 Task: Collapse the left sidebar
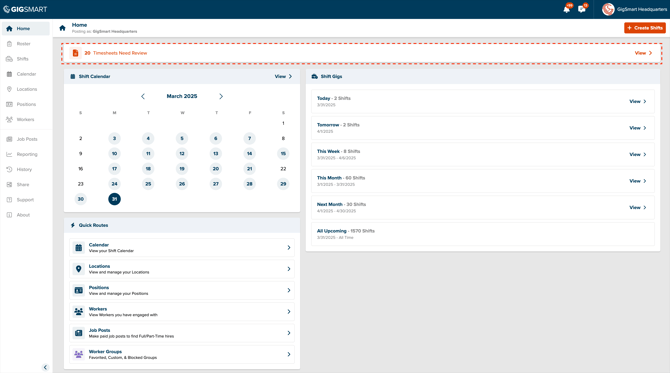(45, 367)
